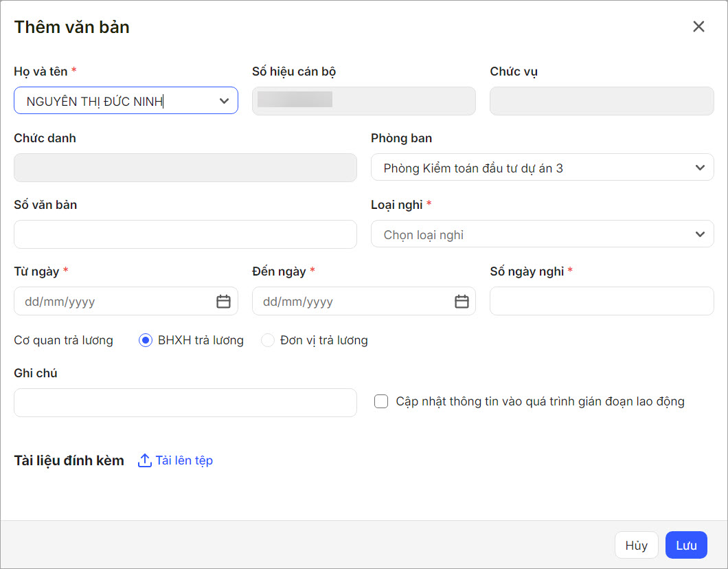Close the Thêm văn bản dialog

point(698,27)
